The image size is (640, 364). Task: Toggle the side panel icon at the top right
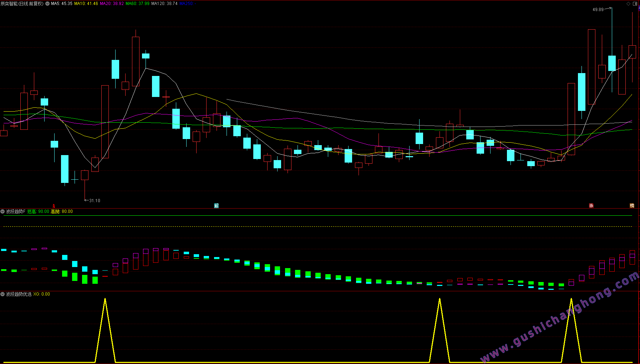pos(635,4)
